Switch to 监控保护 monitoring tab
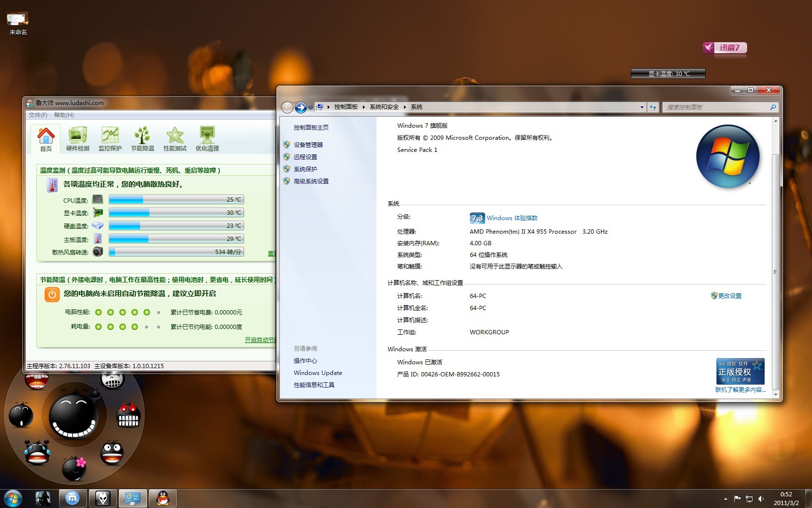Image resolution: width=812 pixels, height=508 pixels. (x=110, y=139)
